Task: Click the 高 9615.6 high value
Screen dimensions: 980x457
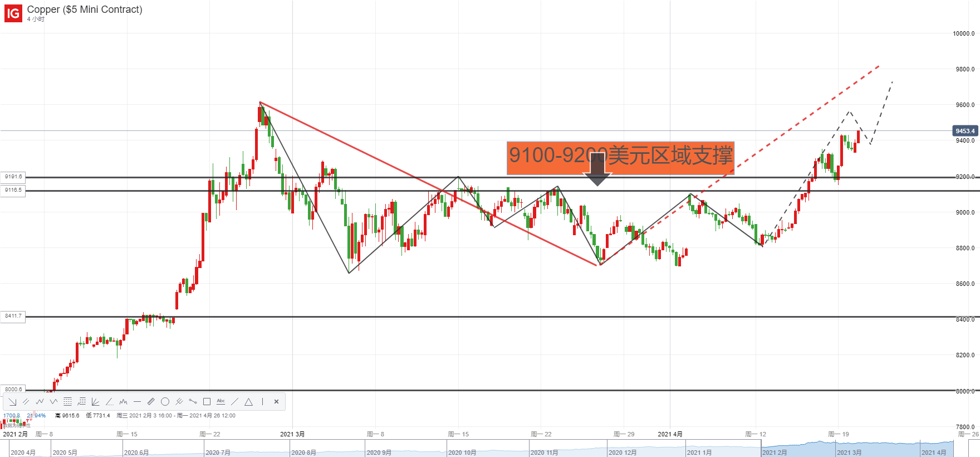Action: tap(67, 416)
